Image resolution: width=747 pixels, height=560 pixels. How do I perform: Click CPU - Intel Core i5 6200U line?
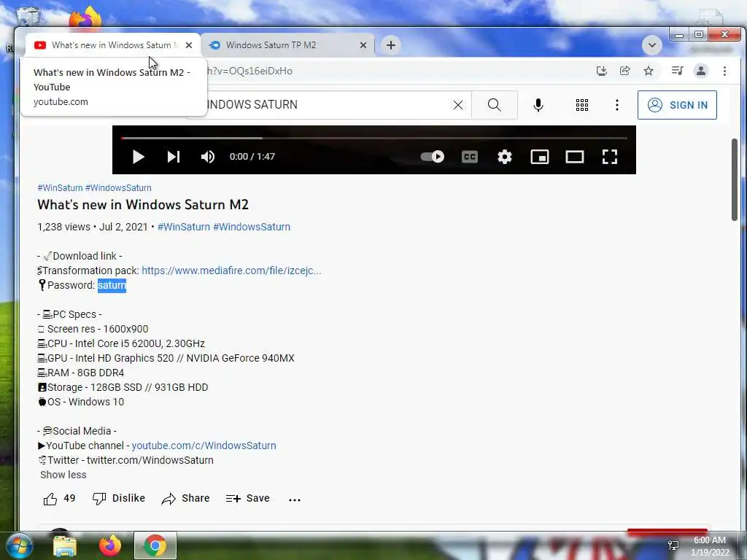121,344
